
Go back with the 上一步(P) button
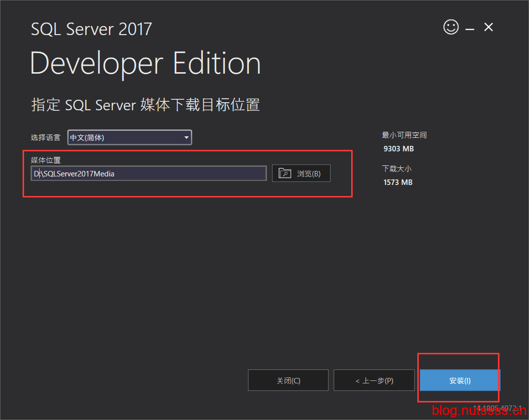click(374, 380)
